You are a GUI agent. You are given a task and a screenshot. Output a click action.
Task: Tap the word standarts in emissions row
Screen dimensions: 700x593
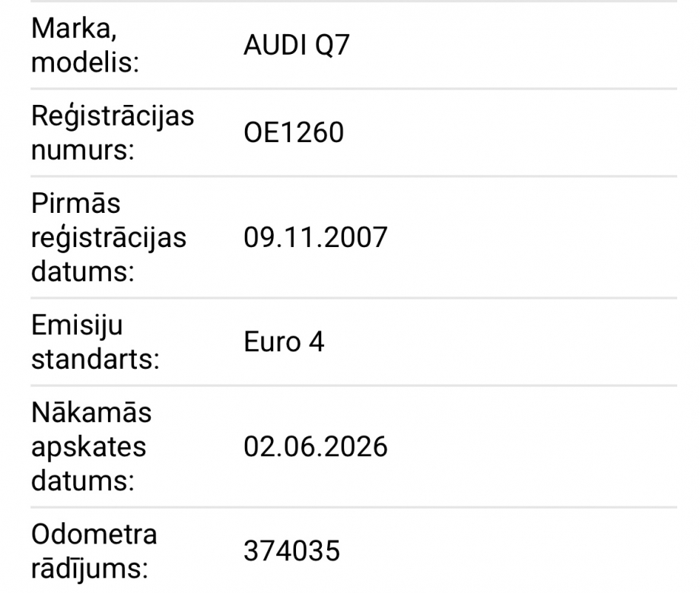95,359
